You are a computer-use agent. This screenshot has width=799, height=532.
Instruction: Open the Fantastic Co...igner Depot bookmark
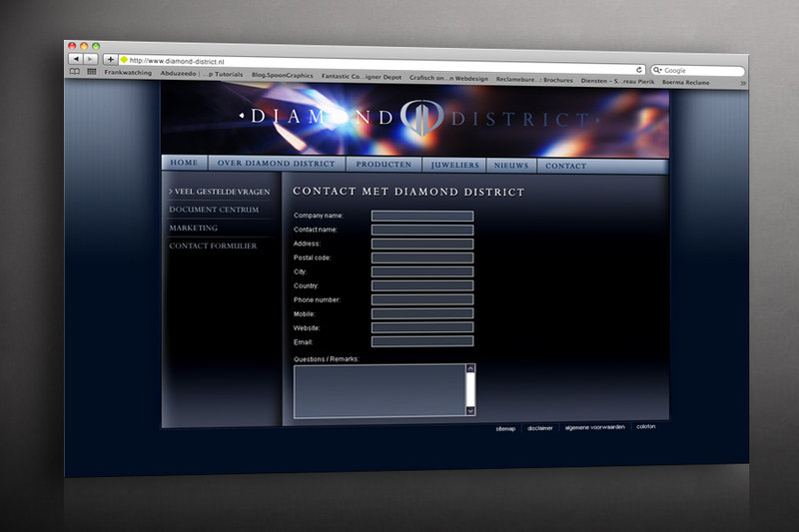coord(362,77)
